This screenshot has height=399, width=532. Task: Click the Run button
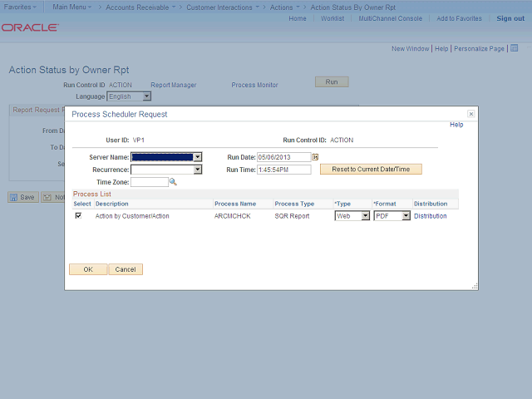pos(332,81)
